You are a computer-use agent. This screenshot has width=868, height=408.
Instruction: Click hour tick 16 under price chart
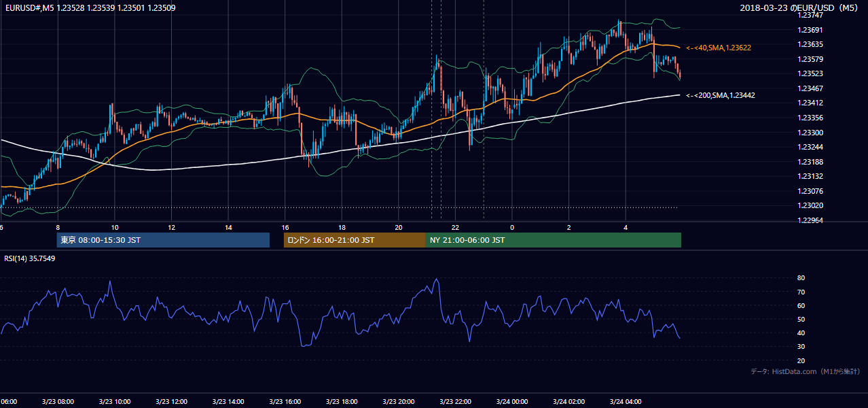coord(285,227)
